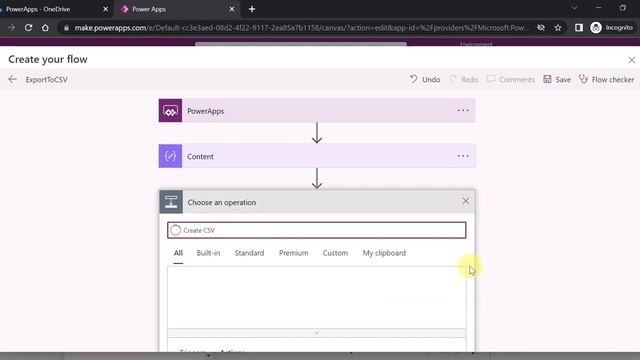This screenshot has width=640, height=360.
Task: Click the insert step arrow below PowerApps
Action: point(317,133)
